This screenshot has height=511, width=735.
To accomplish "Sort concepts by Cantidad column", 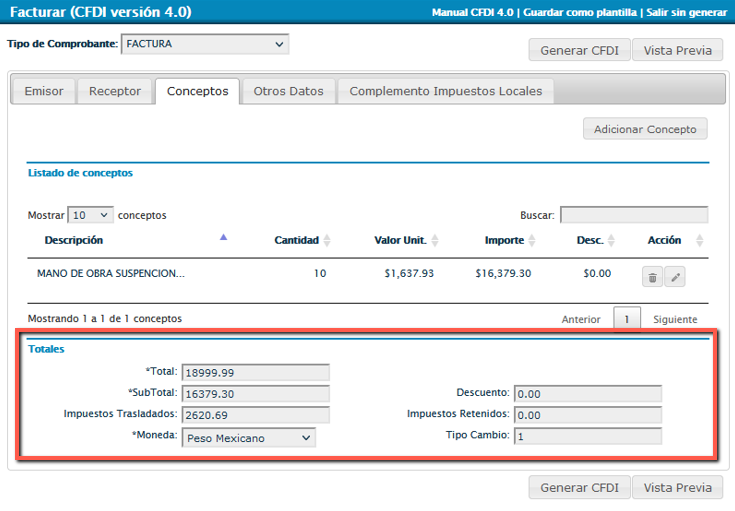I will 326,241.
